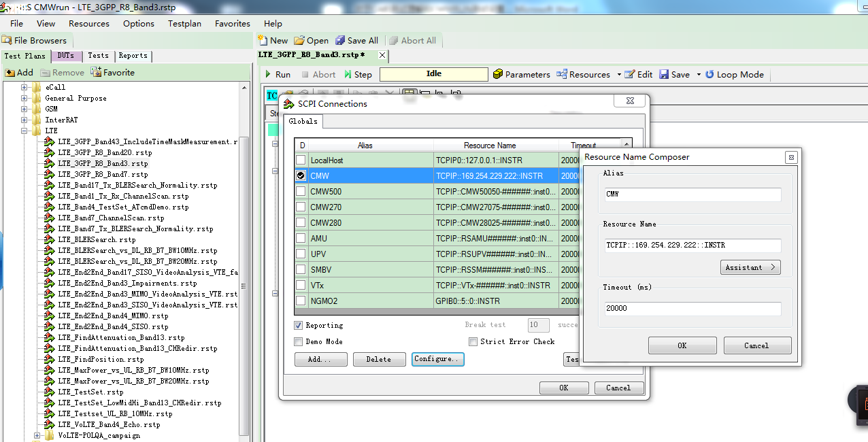Expand the InterRAT tree node
The image size is (868, 442).
coord(24,120)
